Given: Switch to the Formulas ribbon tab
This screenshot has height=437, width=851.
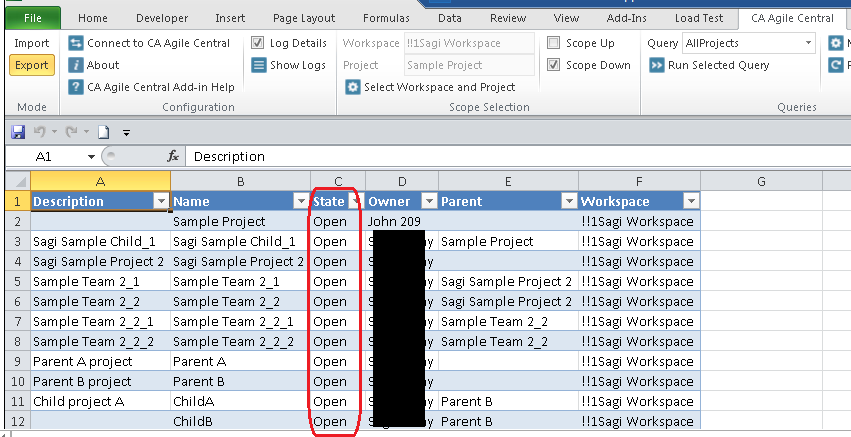Looking at the screenshot, I should pos(386,18).
